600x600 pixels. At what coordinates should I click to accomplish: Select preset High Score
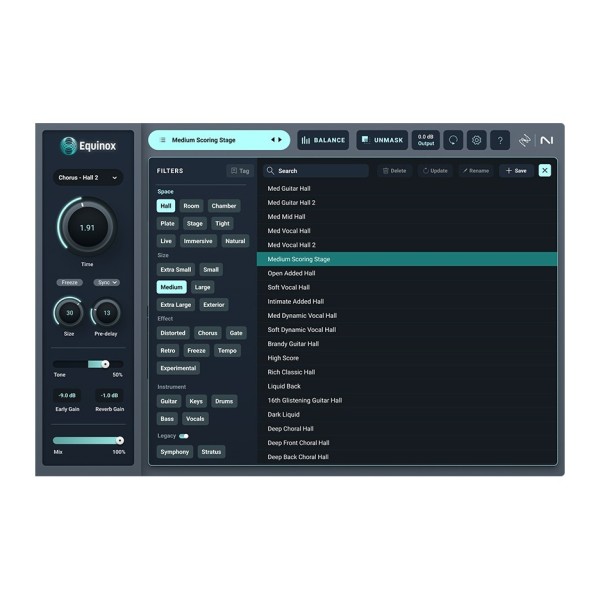pyautogui.click(x=407, y=358)
